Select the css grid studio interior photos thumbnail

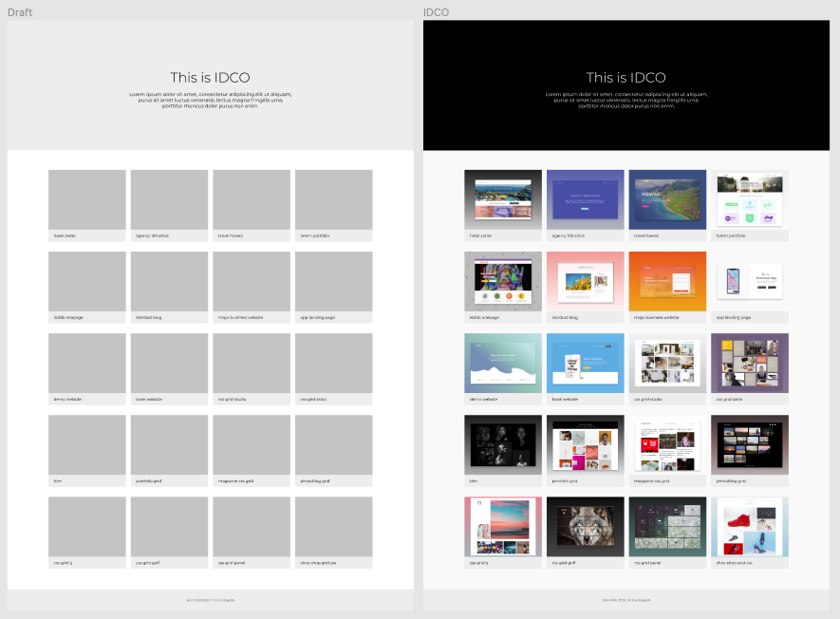(x=667, y=364)
